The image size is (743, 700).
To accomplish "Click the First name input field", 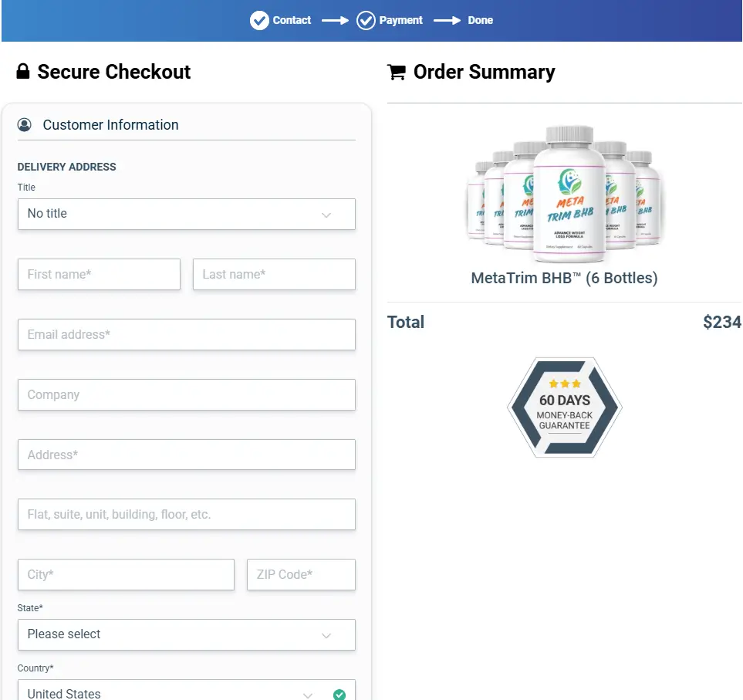I will tap(99, 274).
